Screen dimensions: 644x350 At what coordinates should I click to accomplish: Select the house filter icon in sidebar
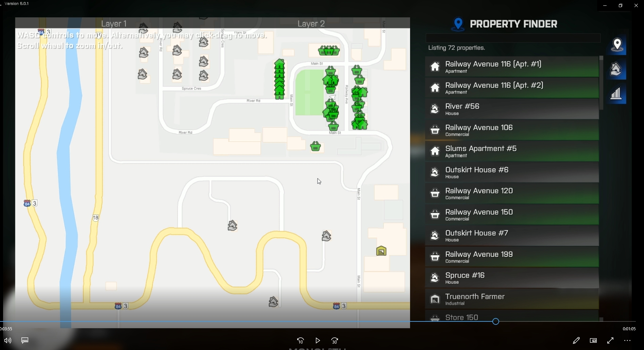[x=617, y=69]
